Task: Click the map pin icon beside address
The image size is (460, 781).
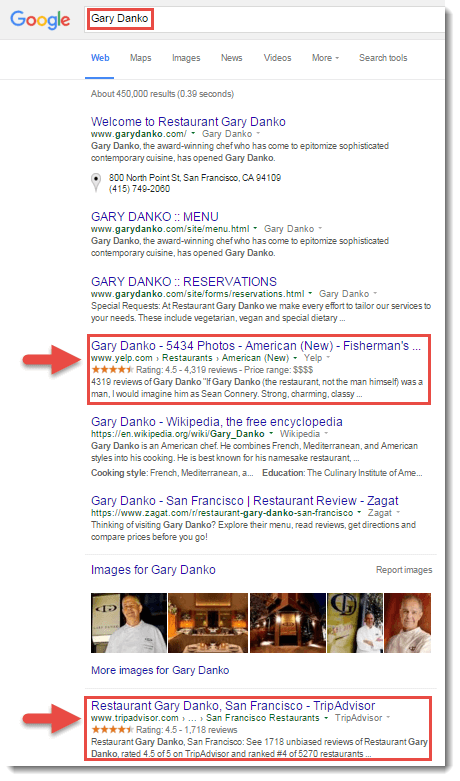Action: pyautogui.click(x=96, y=183)
